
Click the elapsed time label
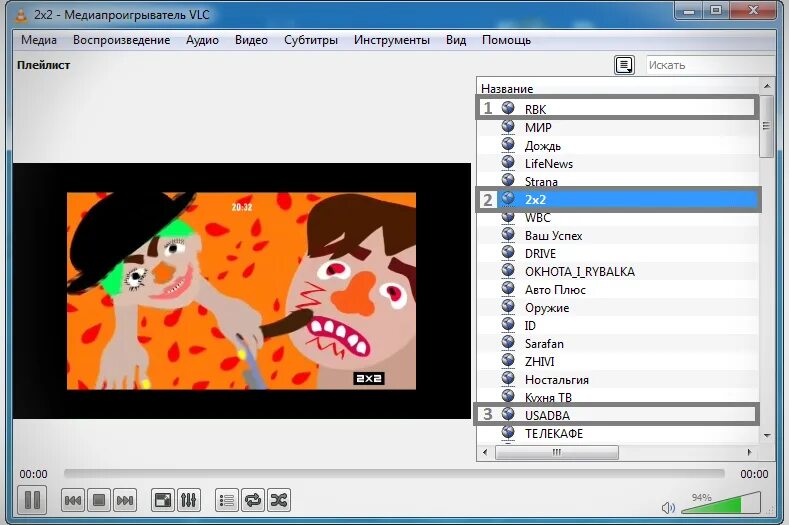(33, 474)
